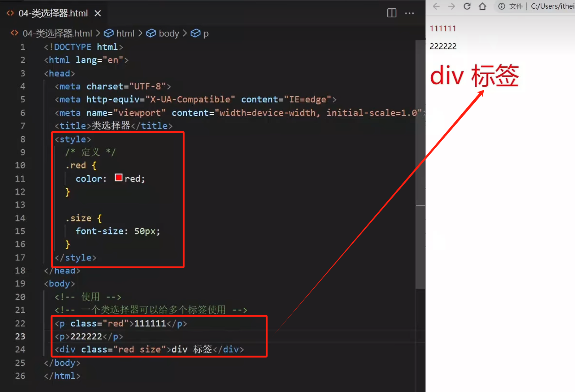The image size is (575, 392).
Task: Click line number 23 in the gutter
Action: 20,336
